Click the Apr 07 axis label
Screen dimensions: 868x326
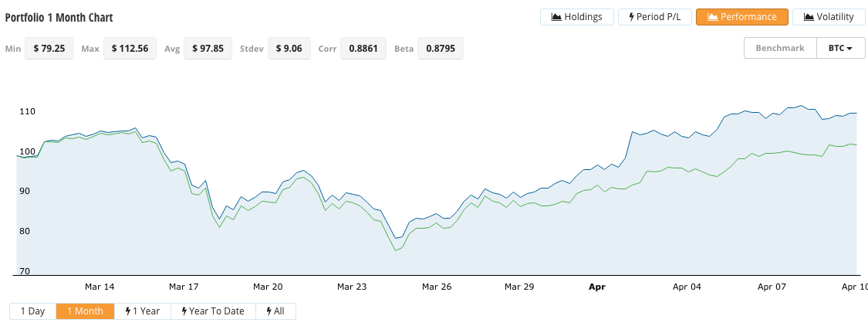coord(772,287)
